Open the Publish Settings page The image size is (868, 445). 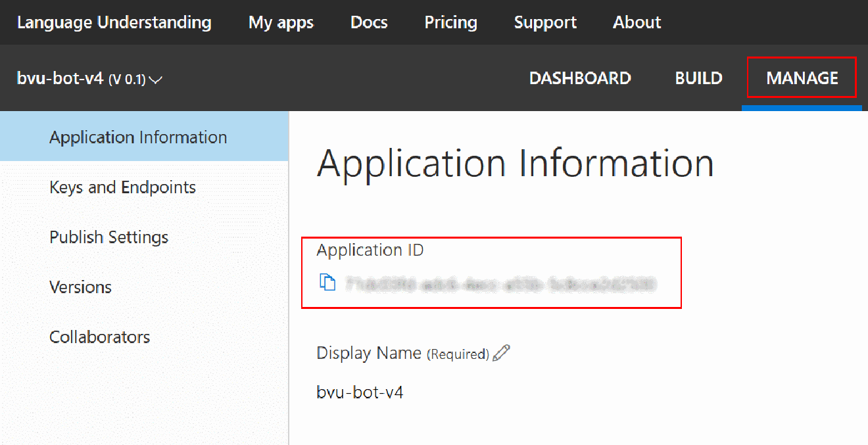108,237
